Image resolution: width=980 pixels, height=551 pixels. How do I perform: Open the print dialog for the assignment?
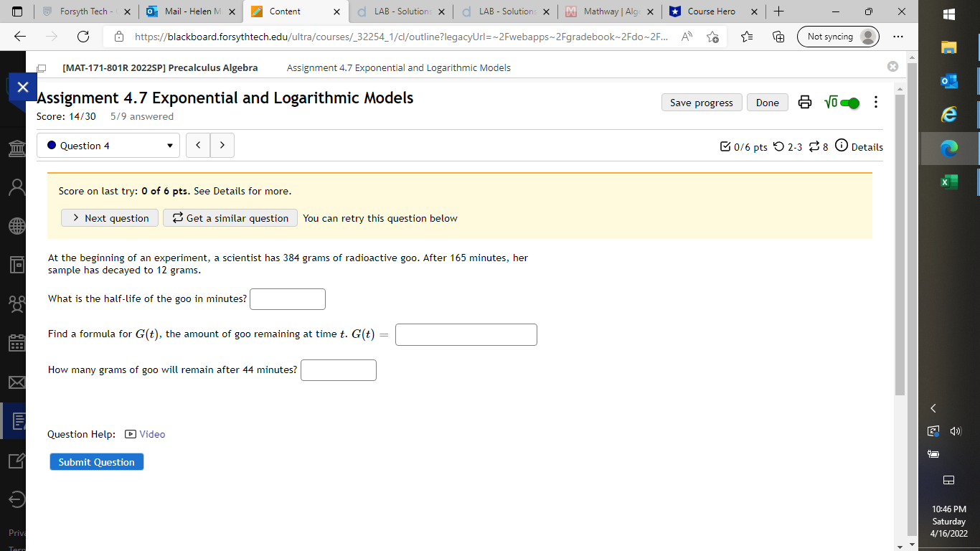point(804,102)
